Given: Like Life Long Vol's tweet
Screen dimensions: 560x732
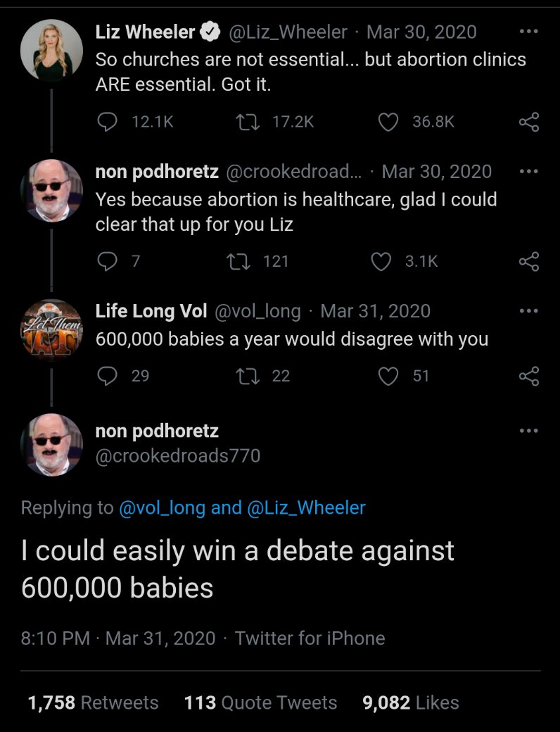Looking at the screenshot, I should [388, 377].
